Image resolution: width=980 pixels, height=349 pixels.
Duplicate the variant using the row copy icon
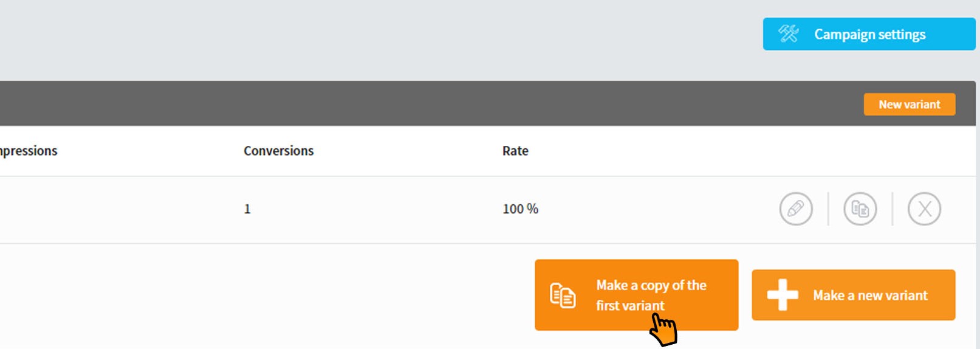point(860,209)
